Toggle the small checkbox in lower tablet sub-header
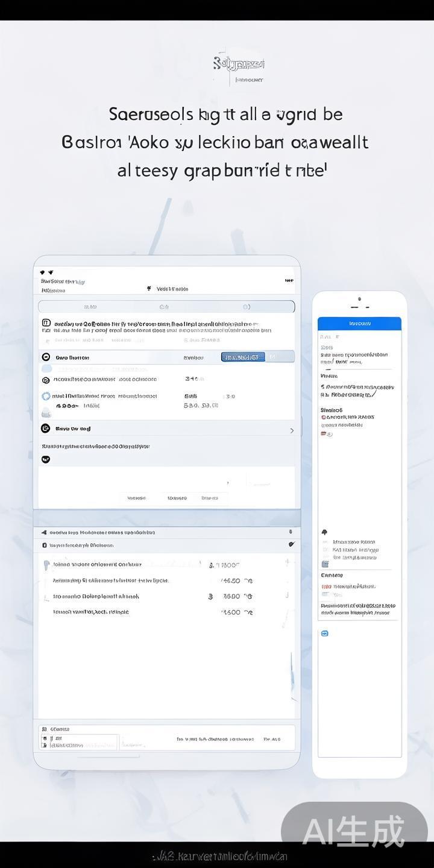The width and height of the screenshot is (434, 868). click(44, 545)
